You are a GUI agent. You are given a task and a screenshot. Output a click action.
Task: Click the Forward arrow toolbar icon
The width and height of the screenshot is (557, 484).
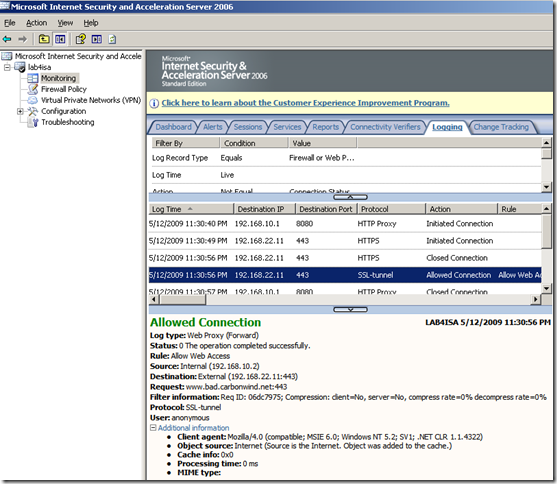pyautogui.click(x=23, y=39)
